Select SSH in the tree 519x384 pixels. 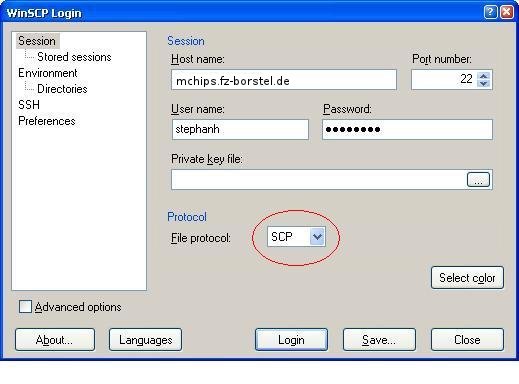pos(29,105)
